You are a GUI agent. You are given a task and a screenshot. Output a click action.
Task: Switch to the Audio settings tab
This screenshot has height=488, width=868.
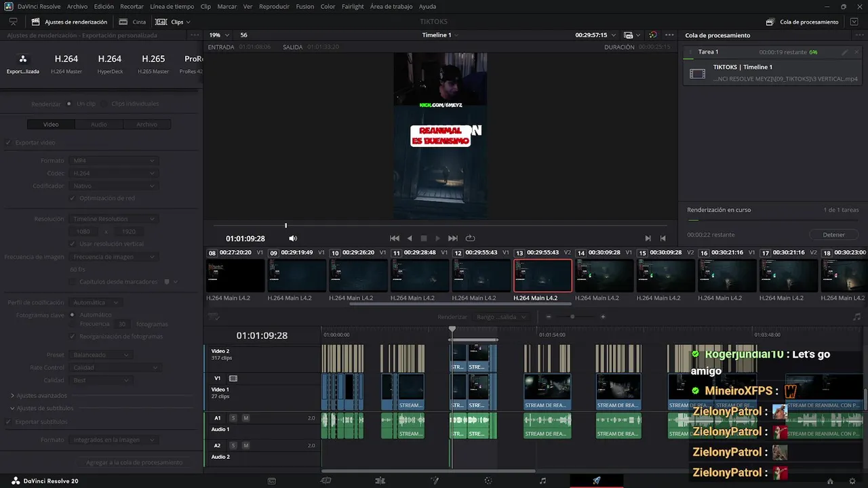[99, 125]
